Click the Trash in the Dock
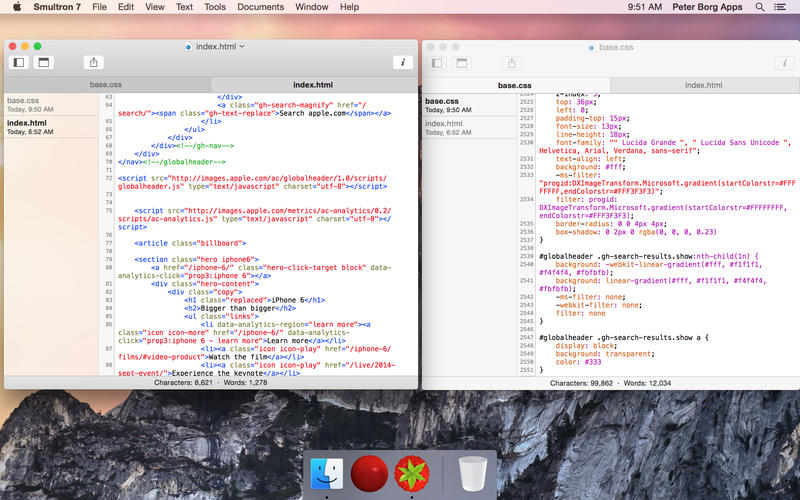 tap(474, 473)
